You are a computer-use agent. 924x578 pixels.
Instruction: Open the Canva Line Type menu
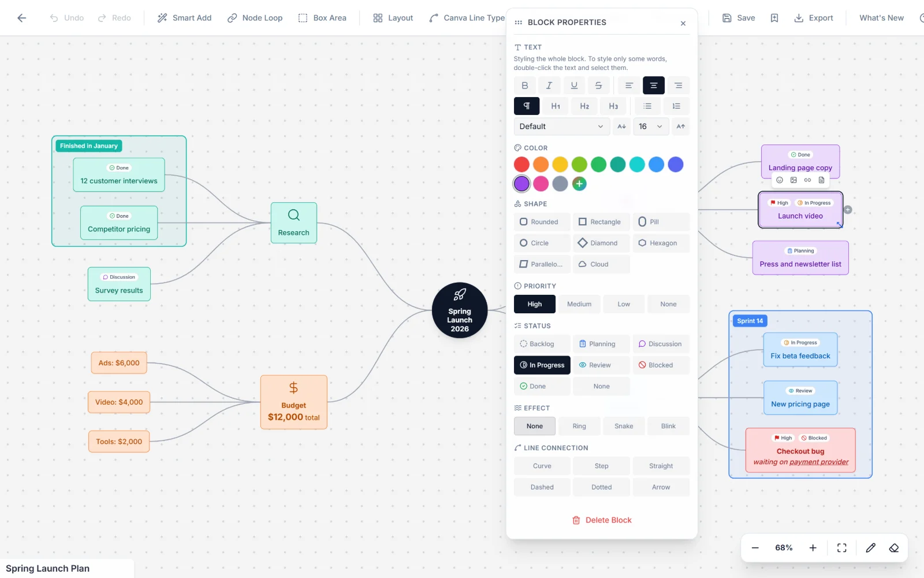coord(467,18)
